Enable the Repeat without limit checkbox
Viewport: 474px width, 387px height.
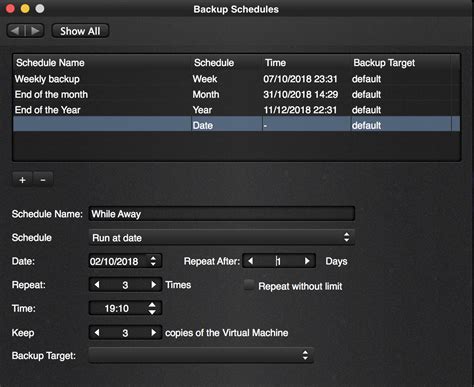click(249, 285)
